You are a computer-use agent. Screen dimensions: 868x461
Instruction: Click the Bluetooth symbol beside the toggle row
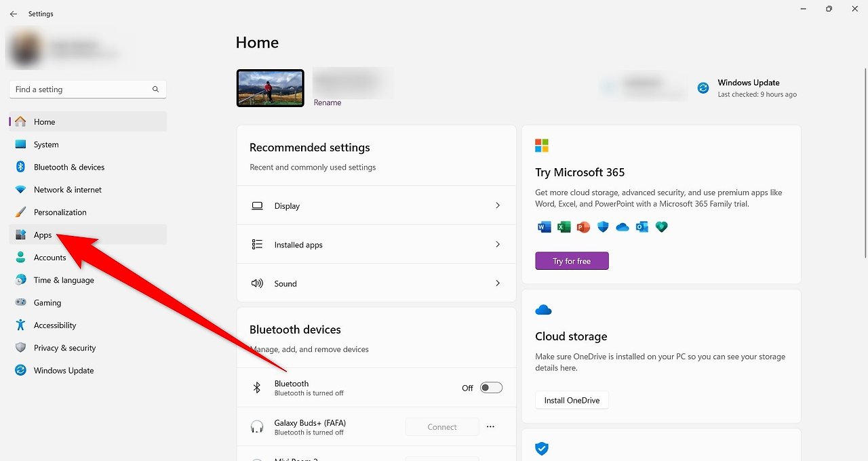257,388
